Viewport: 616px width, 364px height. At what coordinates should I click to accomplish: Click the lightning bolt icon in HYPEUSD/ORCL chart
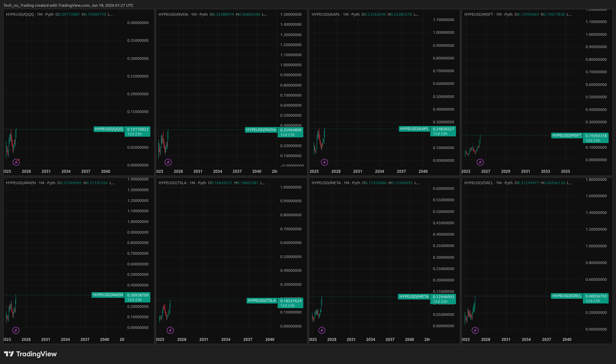(x=475, y=330)
